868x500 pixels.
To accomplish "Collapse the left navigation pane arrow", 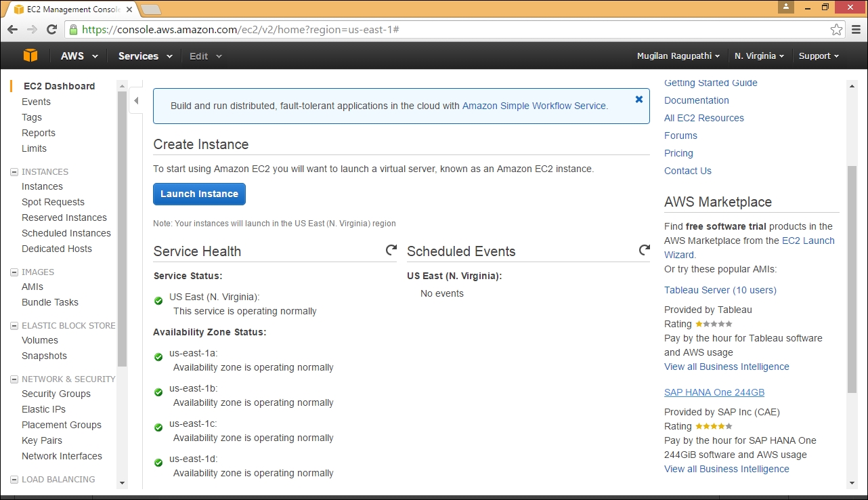I will point(136,100).
